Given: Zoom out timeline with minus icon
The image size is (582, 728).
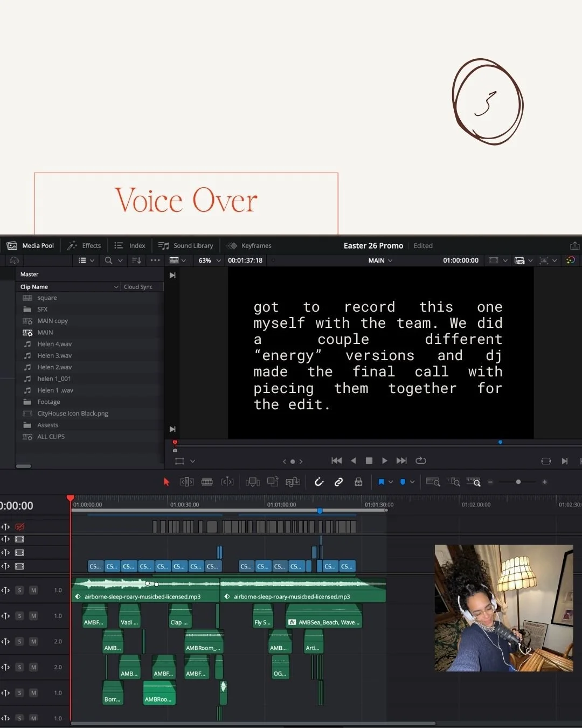Looking at the screenshot, I should (490, 482).
